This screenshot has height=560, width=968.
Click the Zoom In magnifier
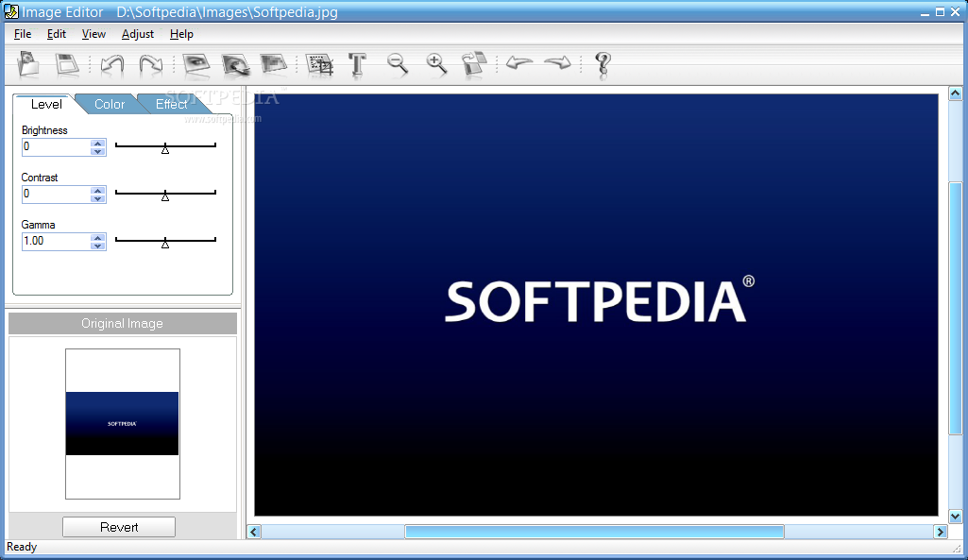(x=436, y=63)
